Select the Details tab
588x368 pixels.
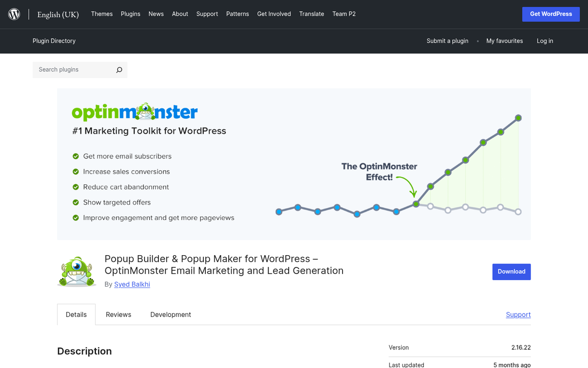[x=76, y=314]
